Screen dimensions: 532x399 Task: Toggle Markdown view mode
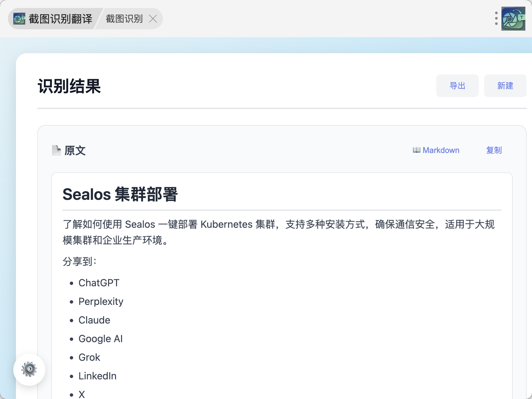point(441,150)
